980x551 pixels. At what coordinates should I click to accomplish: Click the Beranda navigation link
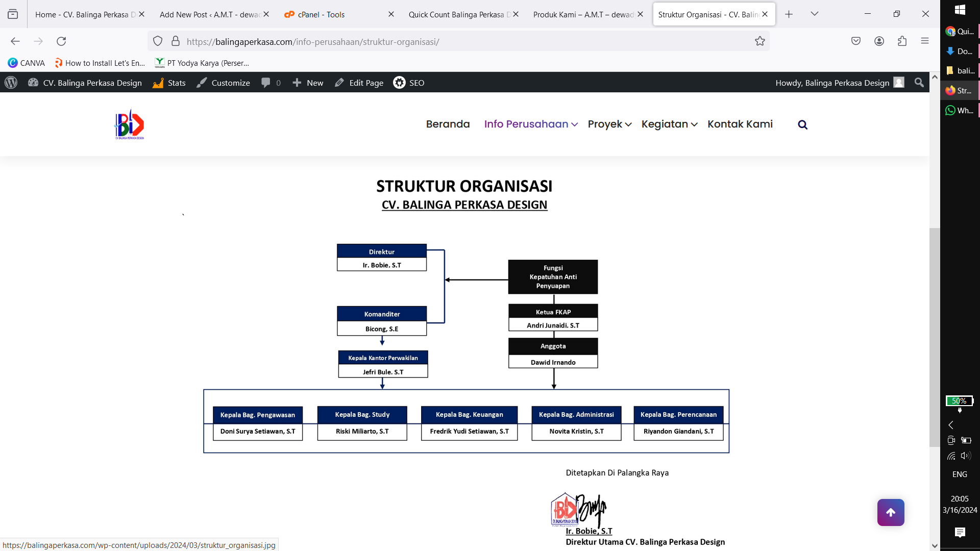[448, 124]
